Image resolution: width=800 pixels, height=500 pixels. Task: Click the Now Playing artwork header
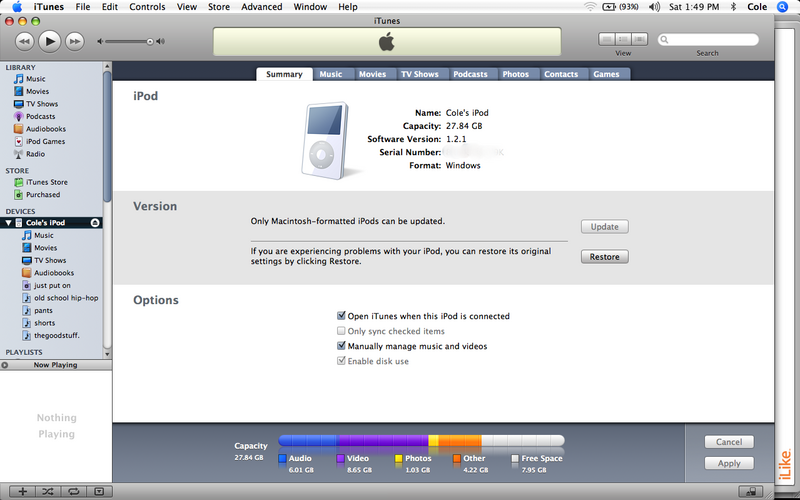tap(56, 365)
